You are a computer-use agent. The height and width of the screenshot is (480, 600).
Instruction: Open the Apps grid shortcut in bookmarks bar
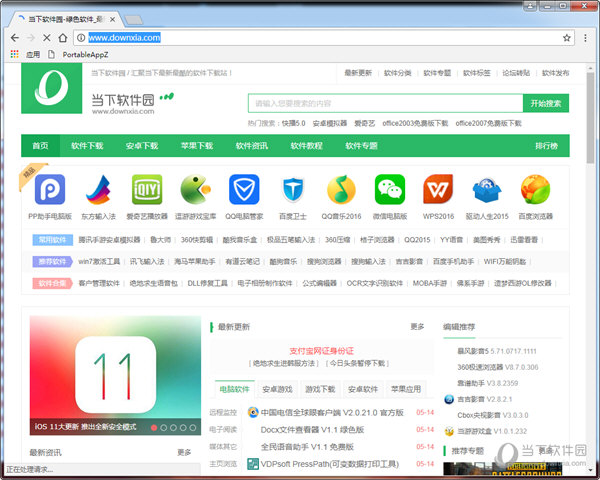tap(15, 54)
